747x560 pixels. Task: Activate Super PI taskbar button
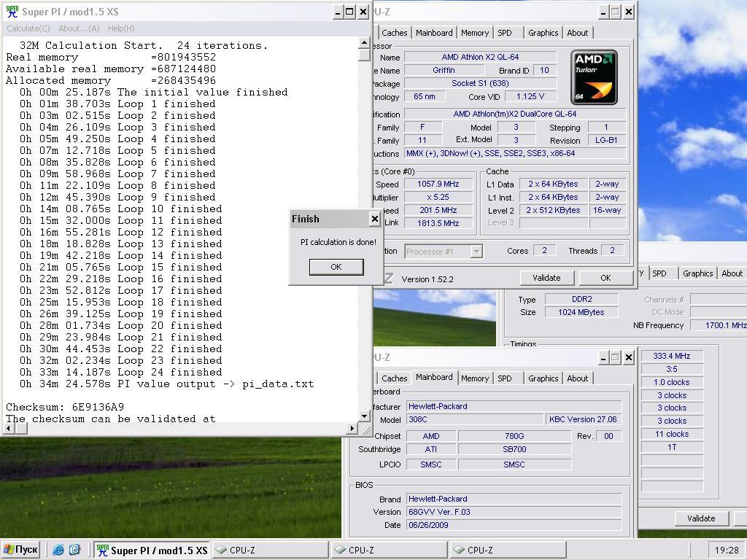click(x=152, y=550)
